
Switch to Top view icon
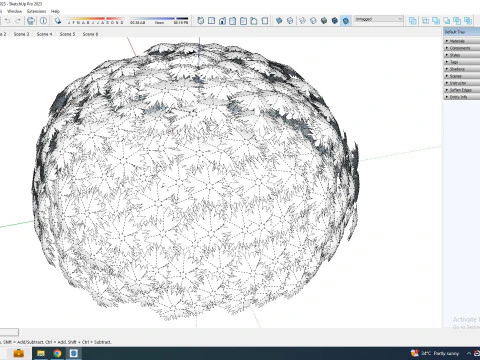coord(211,21)
